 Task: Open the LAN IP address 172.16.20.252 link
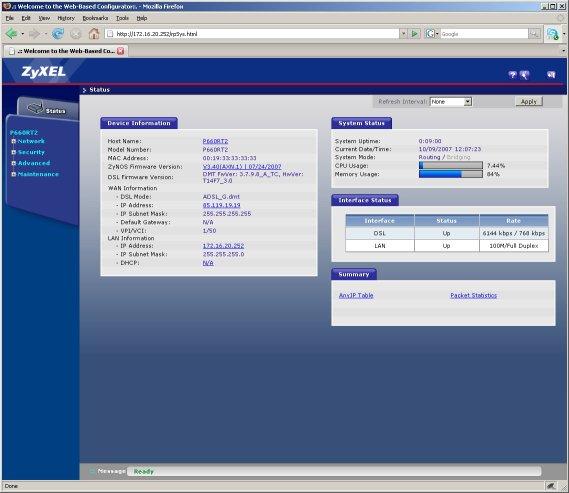pyautogui.click(x=223, y=246)
